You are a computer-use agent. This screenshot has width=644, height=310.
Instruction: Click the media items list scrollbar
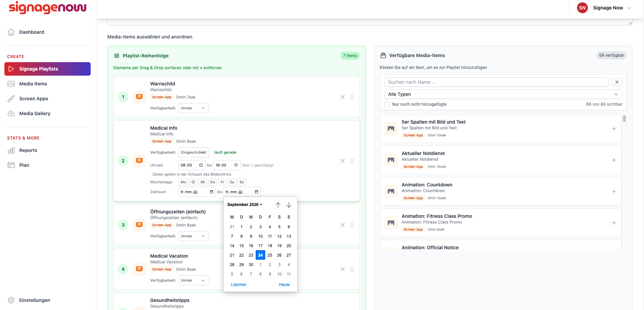(x=624, y=119)
